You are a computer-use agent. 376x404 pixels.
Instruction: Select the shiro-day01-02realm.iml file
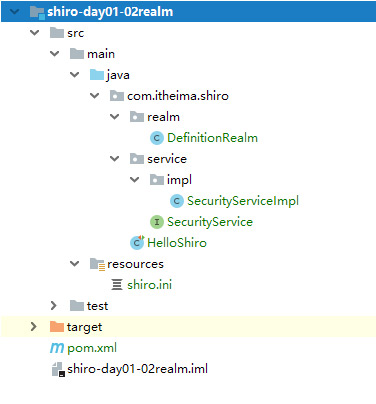click(137, 369)
